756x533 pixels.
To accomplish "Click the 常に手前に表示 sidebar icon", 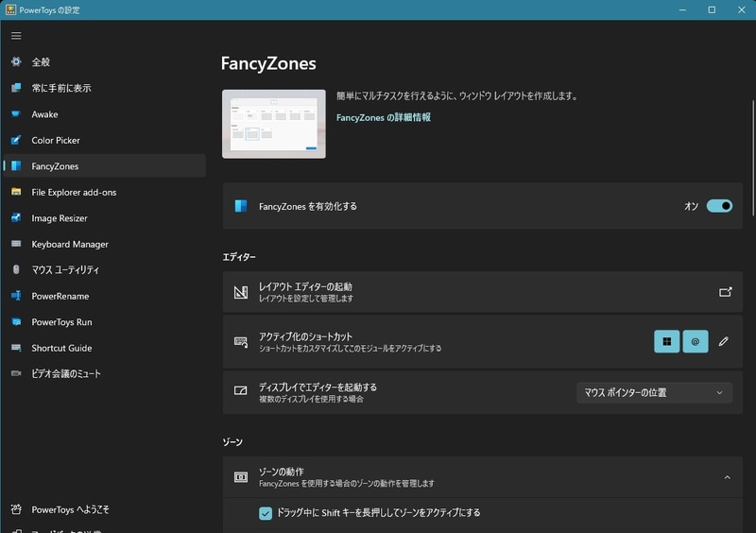I will (16, 88).
